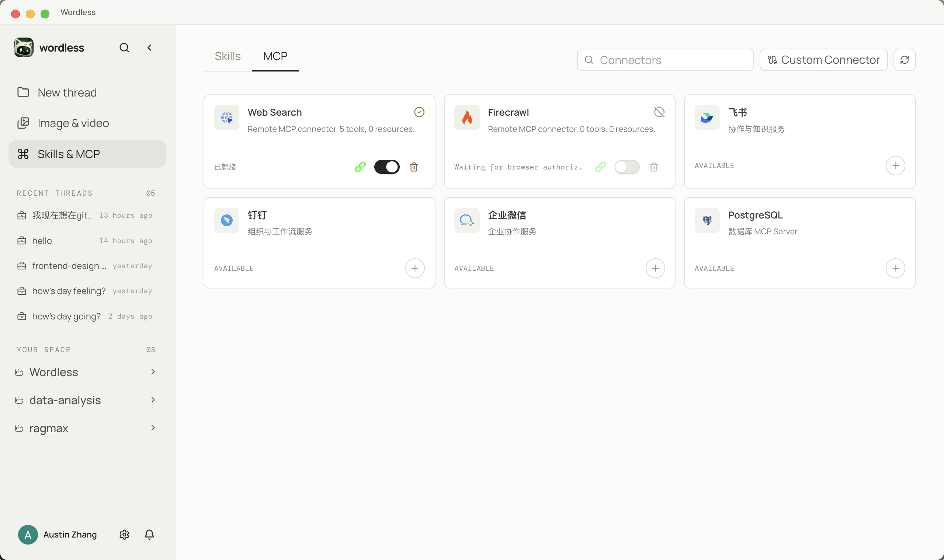Add the PostgreSQL connector
This screenshot has width=944, height=560.
[x=896, y=268]
